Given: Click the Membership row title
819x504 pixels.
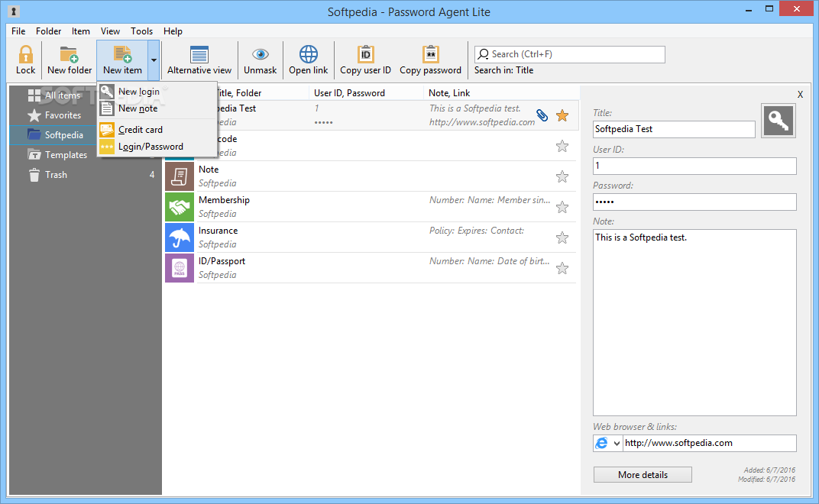Looking at the screenshot, I should pos(224,200).
